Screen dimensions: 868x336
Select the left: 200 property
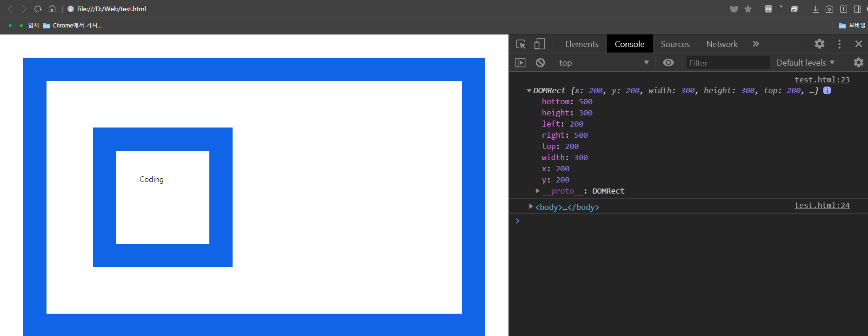[562, 124]
